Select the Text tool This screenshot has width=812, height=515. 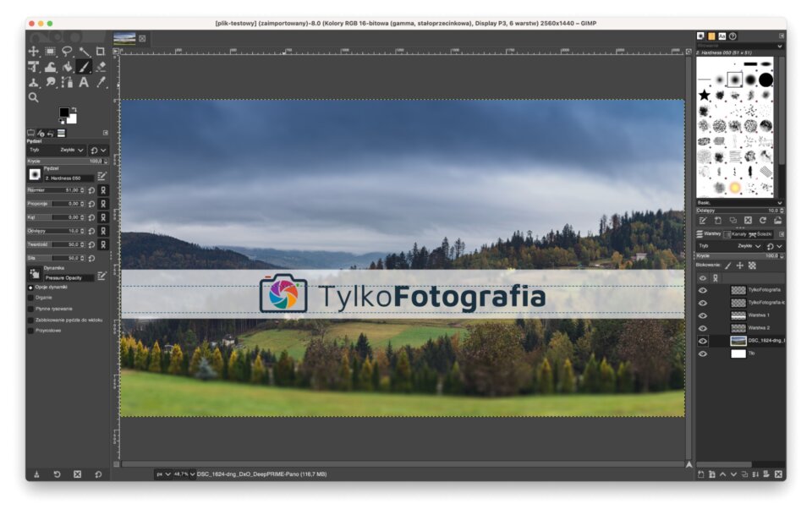click(83, 82)
